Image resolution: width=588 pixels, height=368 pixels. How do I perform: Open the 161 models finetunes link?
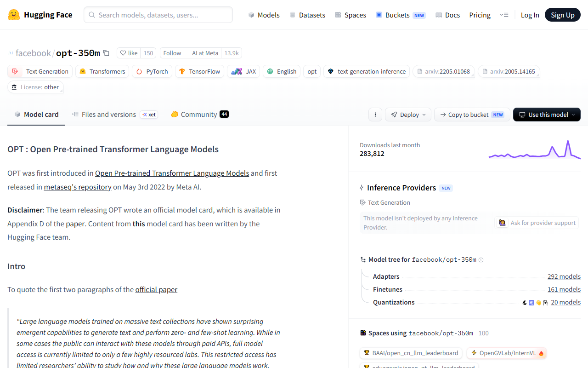click(564, 289)
